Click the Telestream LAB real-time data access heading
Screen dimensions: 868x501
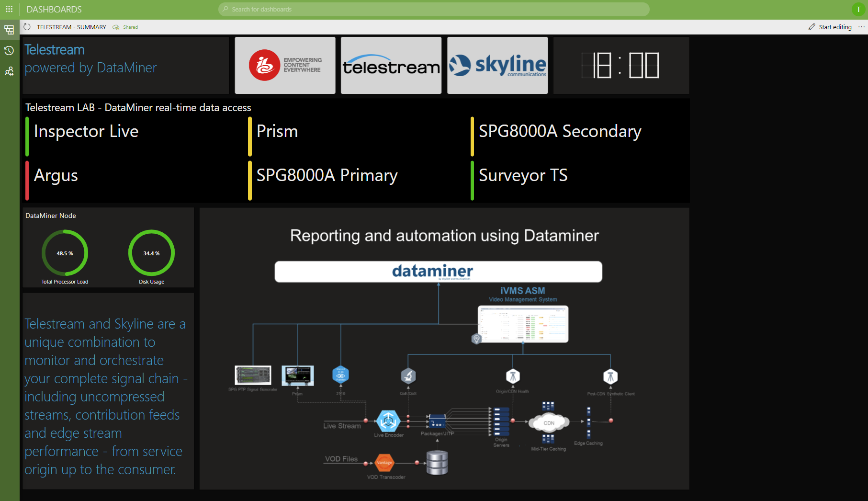click(x=138, y=108)
